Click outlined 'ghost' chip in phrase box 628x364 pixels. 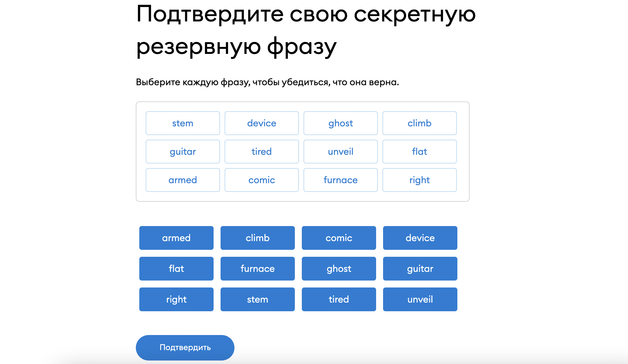pyautogui.click(x=340, y=123)
